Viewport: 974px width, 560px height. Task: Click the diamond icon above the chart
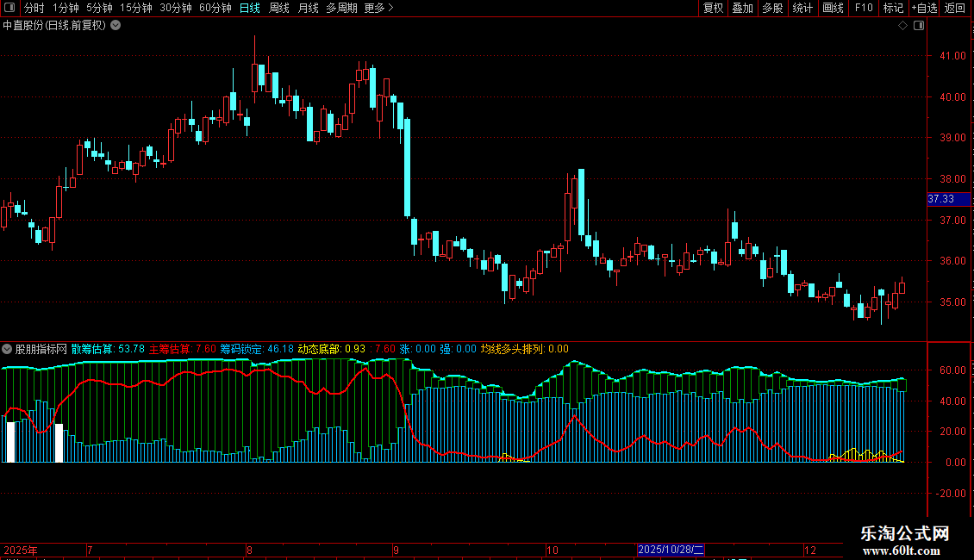coord(903,26)
